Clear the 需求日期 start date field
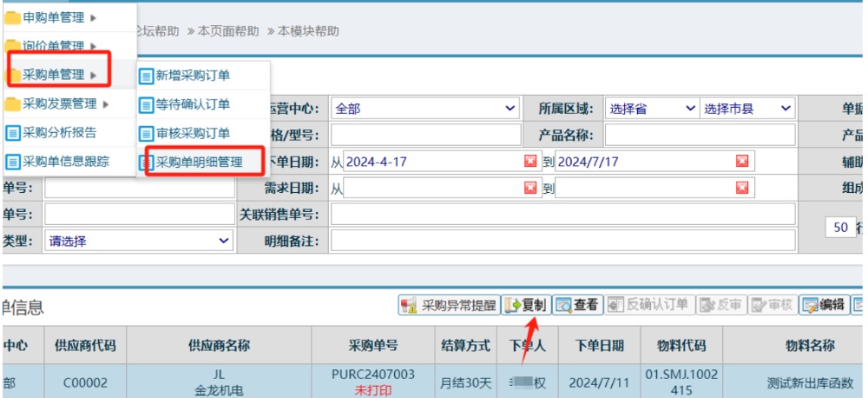The image size is (868, 398). point(529,188)
